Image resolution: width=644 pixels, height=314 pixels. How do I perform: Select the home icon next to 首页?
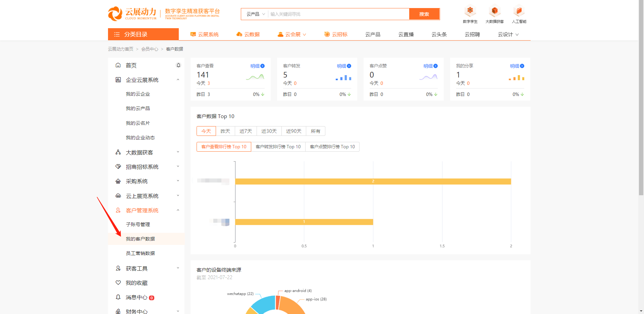118,65
